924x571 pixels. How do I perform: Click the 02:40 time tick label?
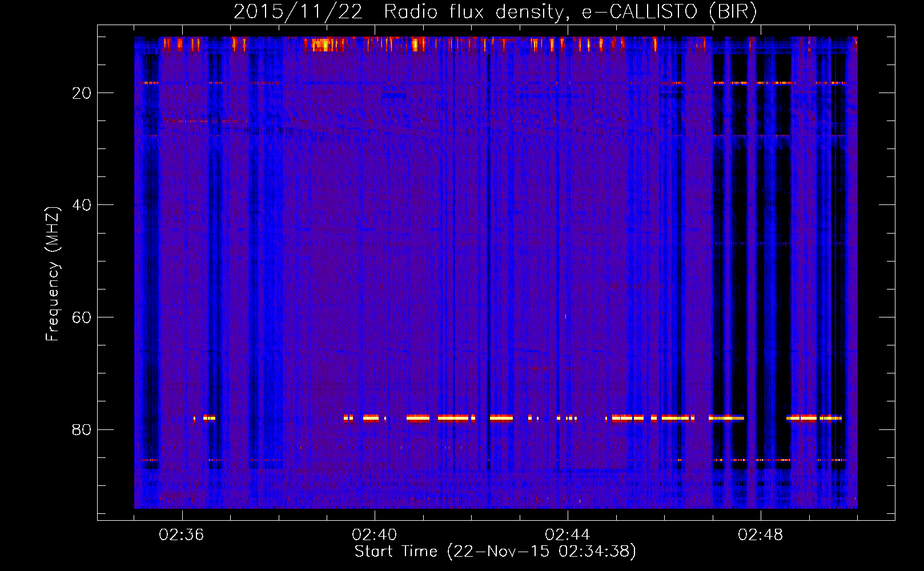point(375,535)
